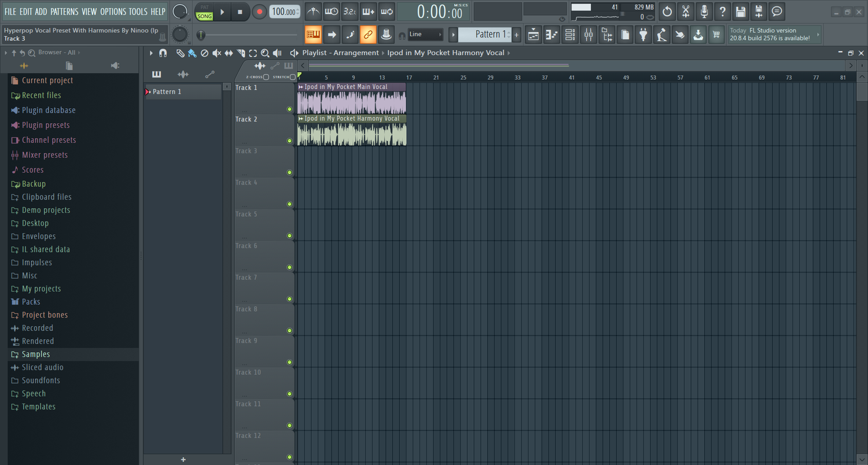Activate the Playlist Zoom tool
Screen dimensions: 868x465
(265, 53)
